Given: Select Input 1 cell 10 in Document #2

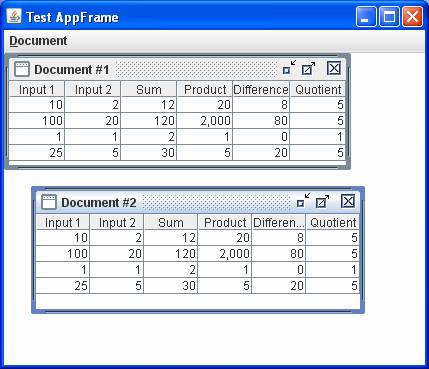Looking at the screenshot, I should pyautogui.click(x=63, y=238).
